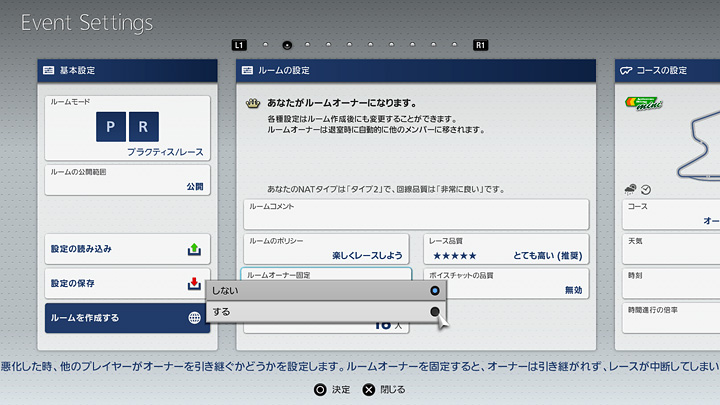Switch to the highlighted page indicator dot
The image size is (720, 405).
click(x=287, y=45)
